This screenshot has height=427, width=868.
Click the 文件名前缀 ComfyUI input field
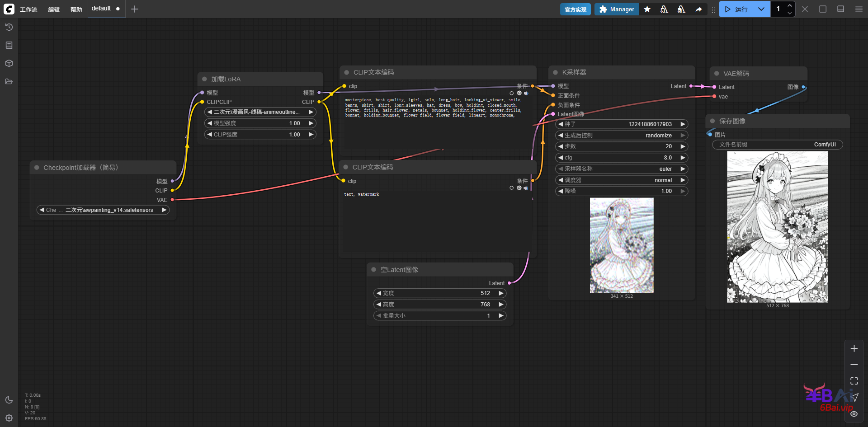[x=778, y=145]
